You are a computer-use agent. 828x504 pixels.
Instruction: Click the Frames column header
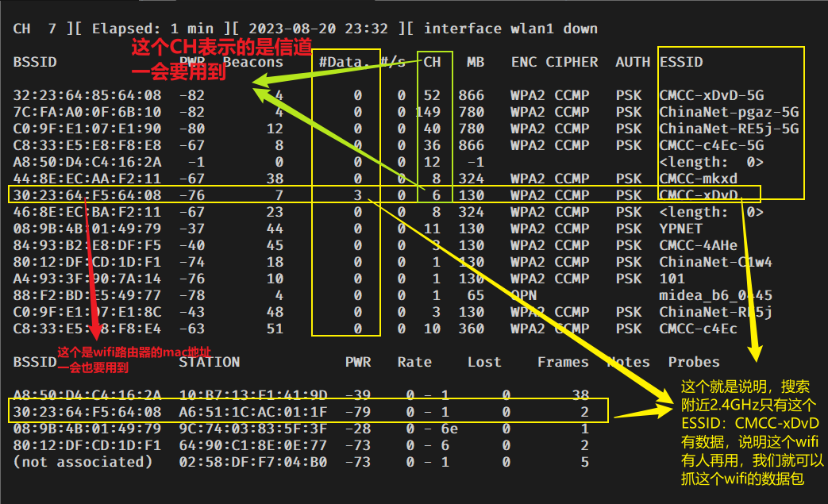[x=563, y=362]
